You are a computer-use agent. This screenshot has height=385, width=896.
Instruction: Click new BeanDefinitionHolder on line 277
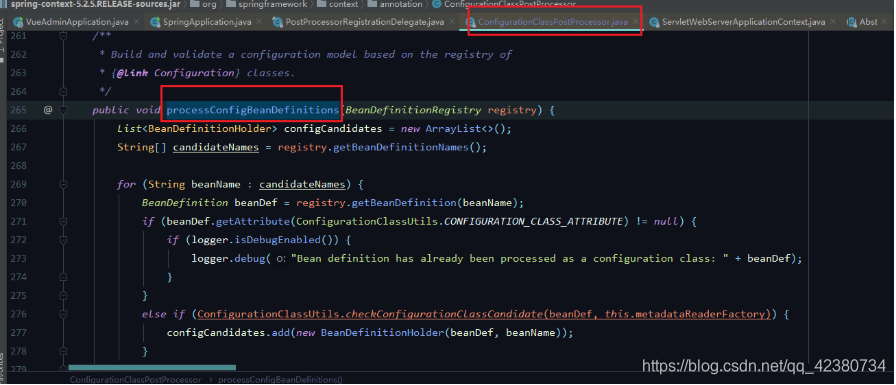370,332
